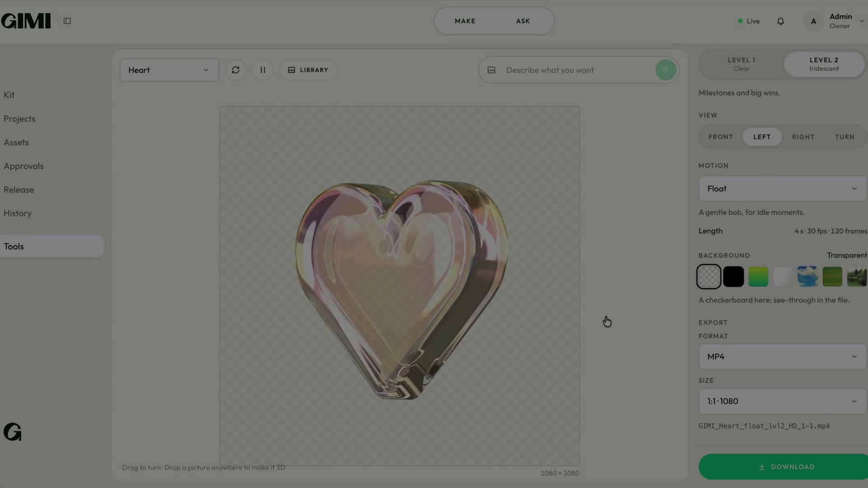Open the 1:1 · 1080 size dropdown

coord(783,401)
